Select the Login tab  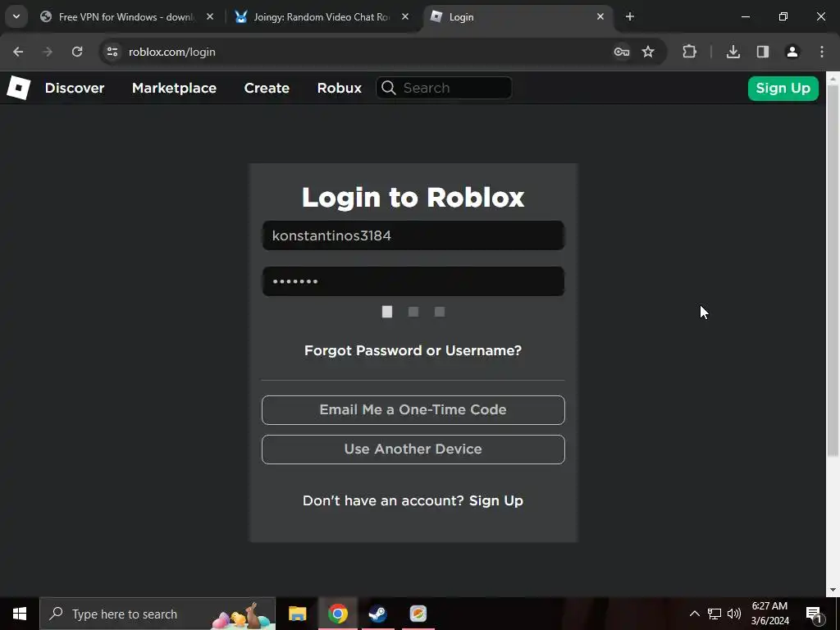coord(517,17)
